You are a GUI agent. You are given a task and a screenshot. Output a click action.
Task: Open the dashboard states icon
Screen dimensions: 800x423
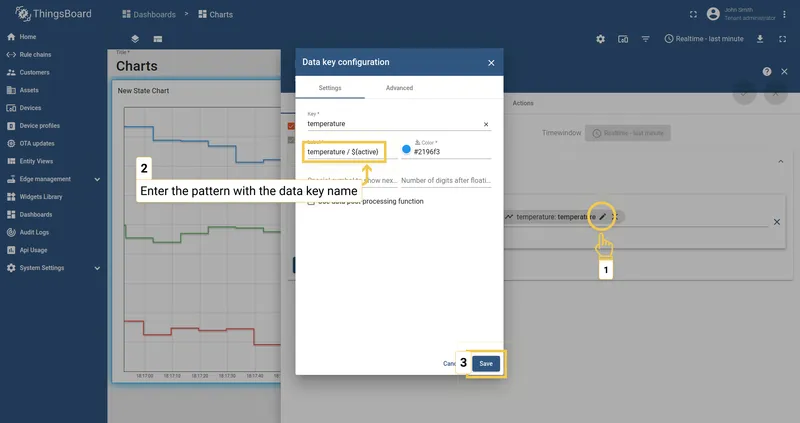click(x=158, y=39)
